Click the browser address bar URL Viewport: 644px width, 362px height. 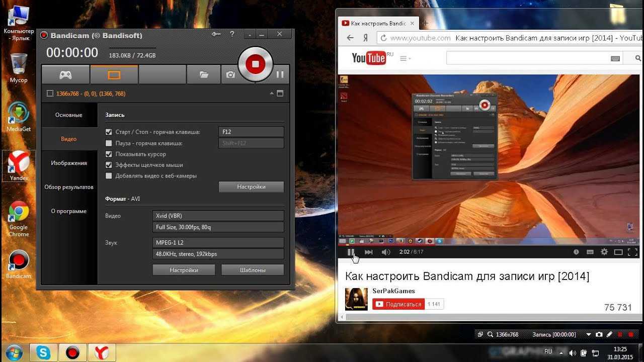click(x=421, y=38)
